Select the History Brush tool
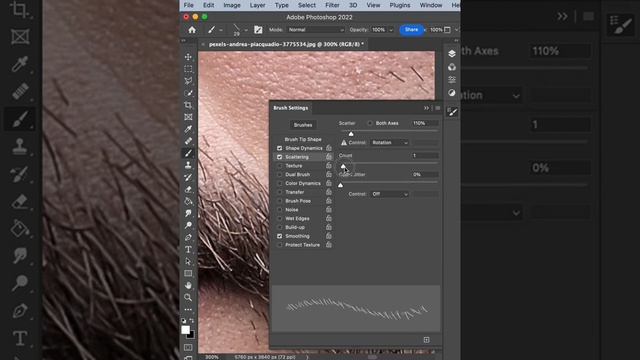 188,177
